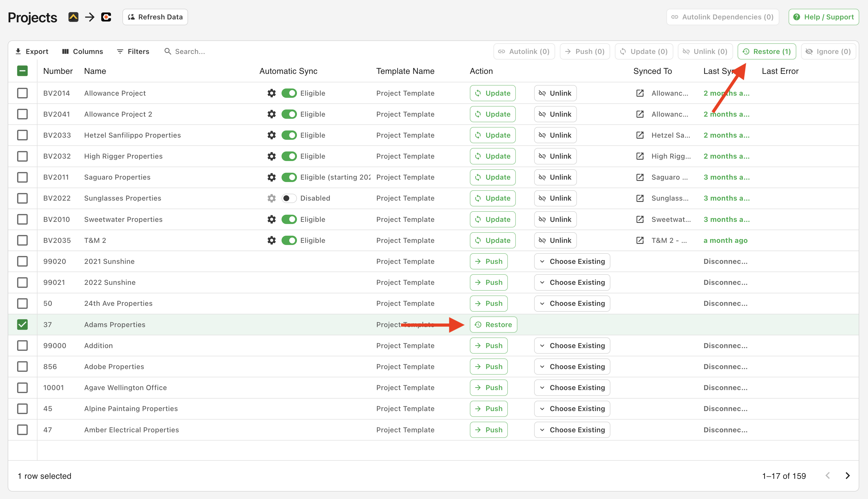Open external link icon for Saguaro row
This screenshot has height=499, width=868.
(640, 177)
